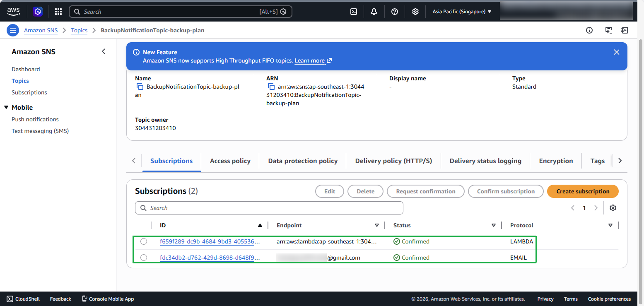The image size is (644, 306).
Task: Open the help question mark icon
Action: tap(395, 12)
